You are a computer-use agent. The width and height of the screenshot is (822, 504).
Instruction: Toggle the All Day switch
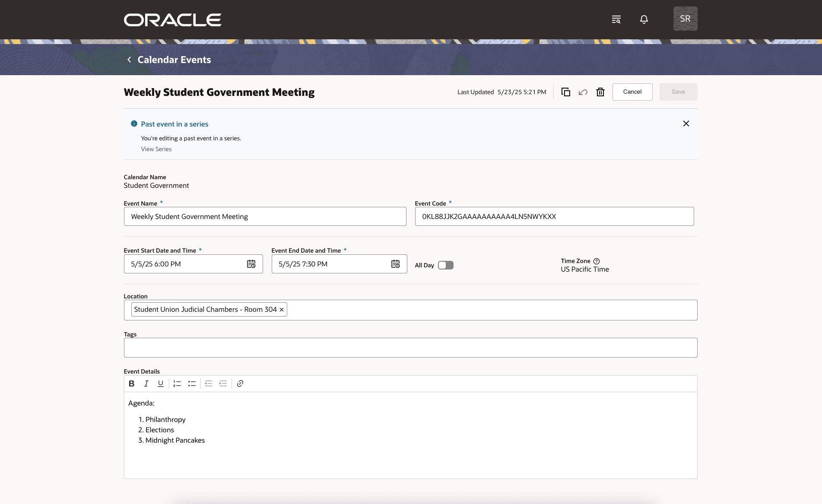446,265
